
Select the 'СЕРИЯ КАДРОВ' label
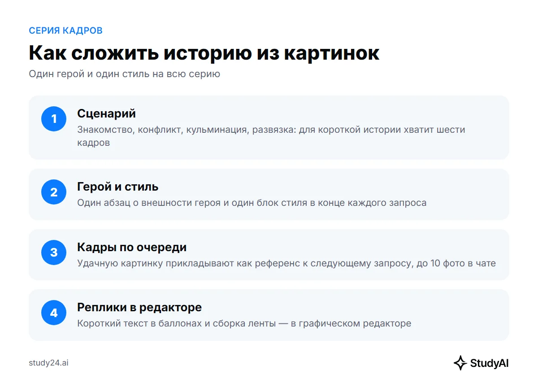(65, 30)
